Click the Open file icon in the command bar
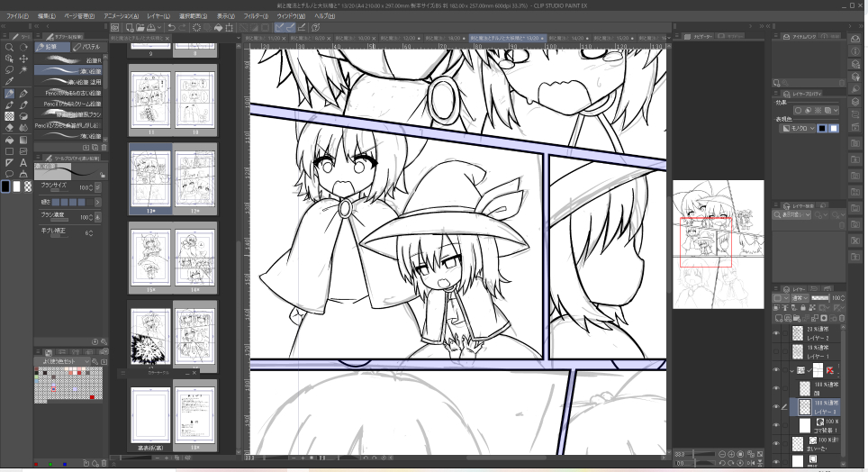The image size is (868, 472). click(x=140, y=27)
